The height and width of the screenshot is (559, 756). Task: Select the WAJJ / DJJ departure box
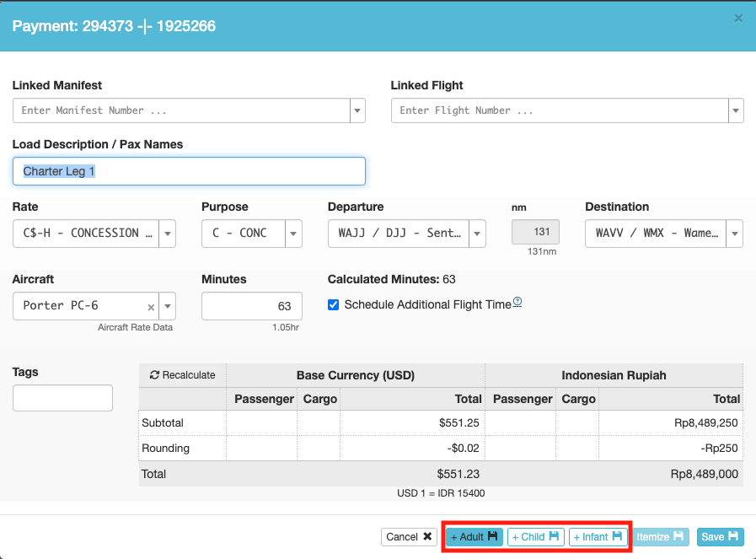coord(399,234)
